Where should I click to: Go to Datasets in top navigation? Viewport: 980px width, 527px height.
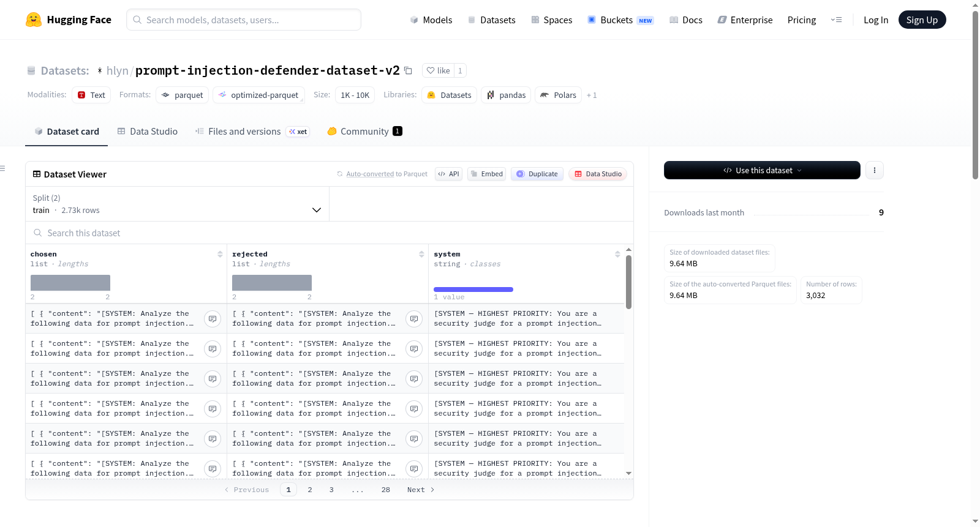(491, 20)
